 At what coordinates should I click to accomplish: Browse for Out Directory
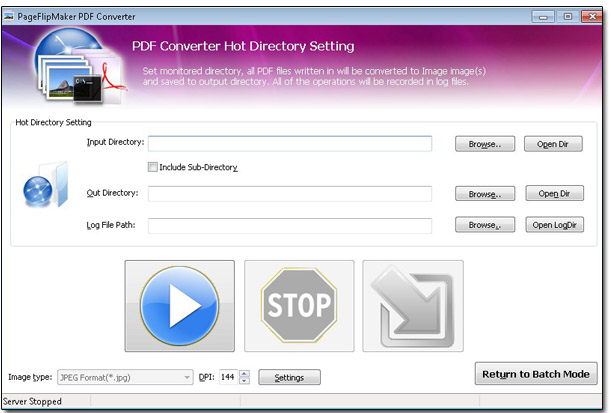[485, 194]
